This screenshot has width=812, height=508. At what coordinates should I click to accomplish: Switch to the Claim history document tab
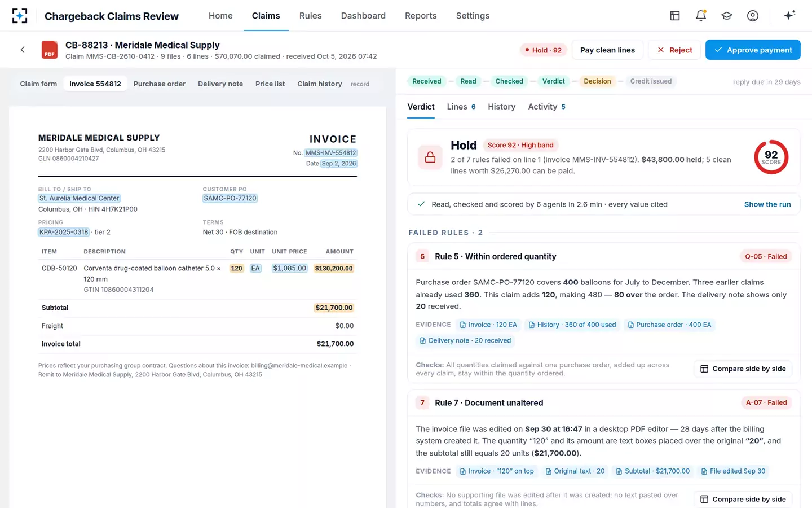click(x=320, y=84)
